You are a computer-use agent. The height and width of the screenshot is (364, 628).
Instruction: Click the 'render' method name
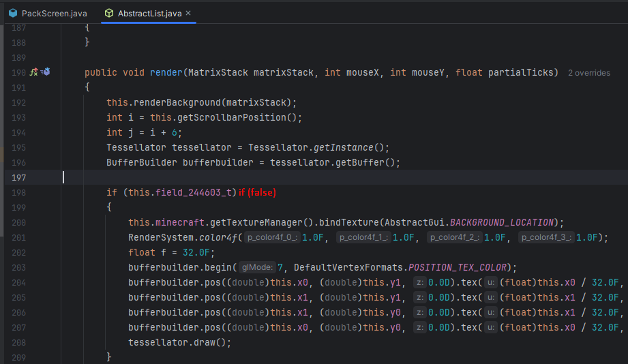[x=166, y=72]
